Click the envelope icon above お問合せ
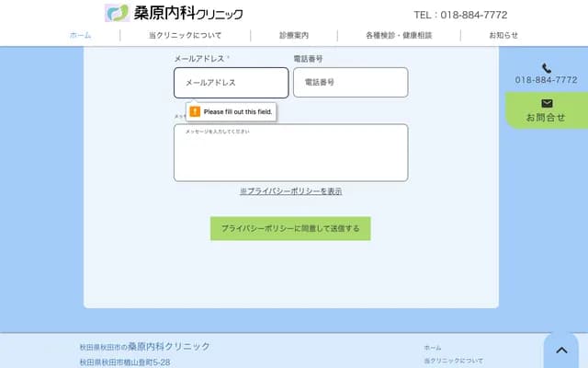The width and height of the screenshot is (588, 368). click(x=547, y=104)
